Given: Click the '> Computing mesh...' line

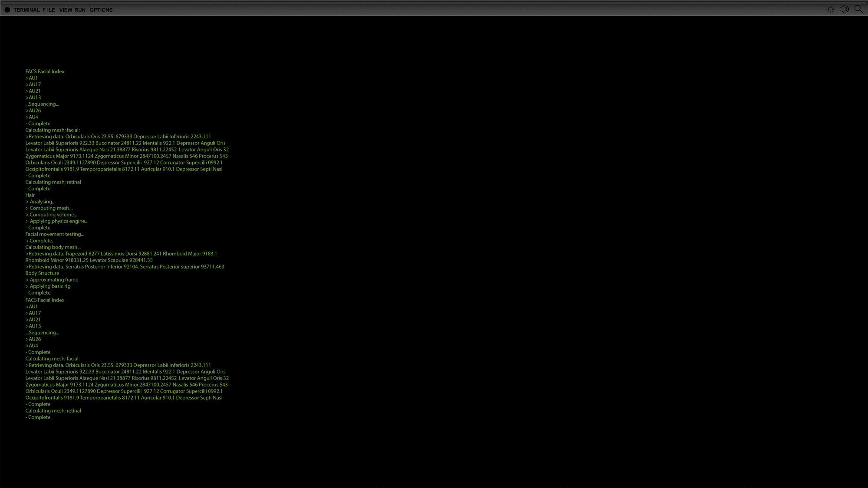Looking at the screenshot, I should 49,208.
